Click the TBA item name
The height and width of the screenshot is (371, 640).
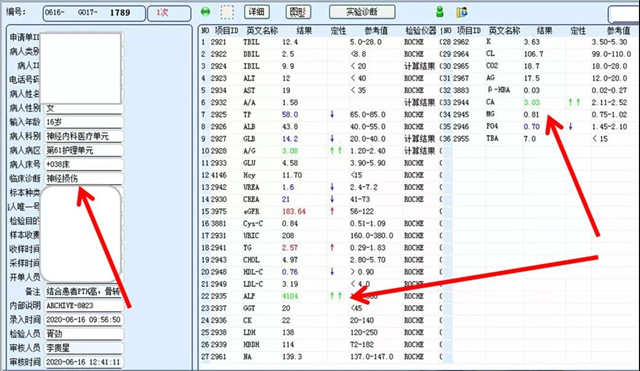click(x=492, y=138)
